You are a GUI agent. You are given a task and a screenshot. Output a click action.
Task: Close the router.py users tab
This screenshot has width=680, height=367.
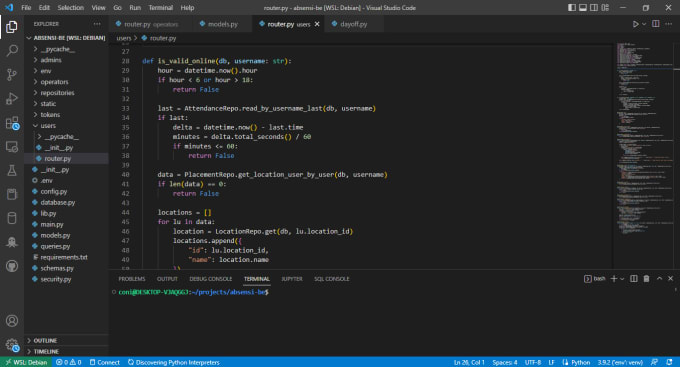pyautogui.click(x=317, y=24)
